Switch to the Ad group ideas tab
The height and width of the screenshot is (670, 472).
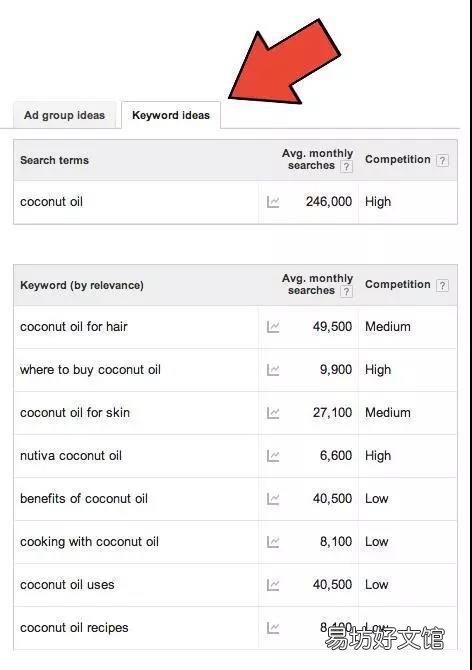[64, 115]
